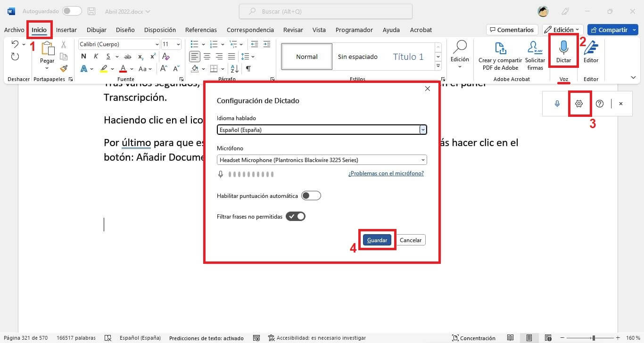Close the Configuración de Dictado dialog
This screenshot has width=644, height=343.
tap(428, 89)
